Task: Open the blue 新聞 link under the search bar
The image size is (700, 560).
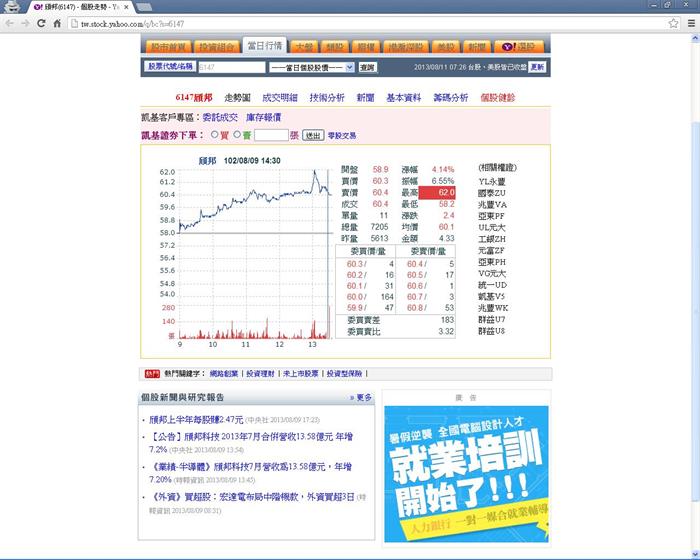Action: point(365,97)
